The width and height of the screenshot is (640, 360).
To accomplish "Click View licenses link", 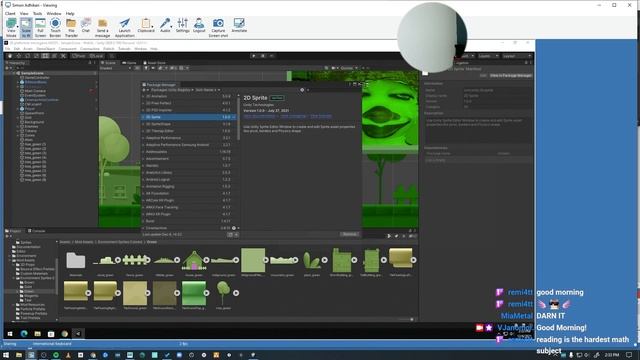I will click(x=321, y=116).
